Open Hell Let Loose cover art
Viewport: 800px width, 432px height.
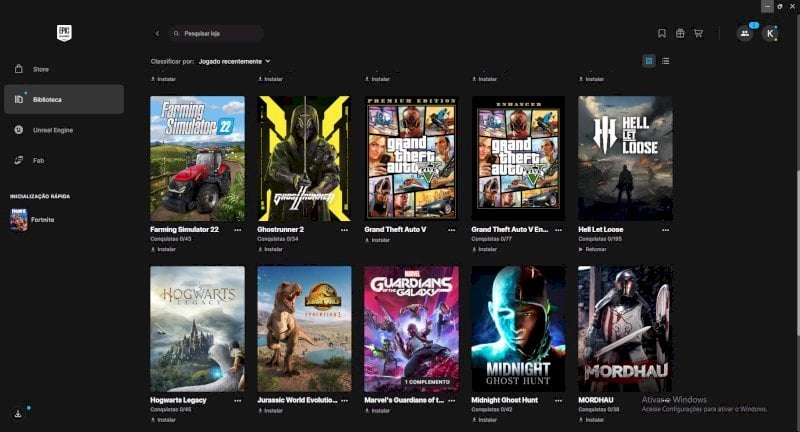coord(625,159)
